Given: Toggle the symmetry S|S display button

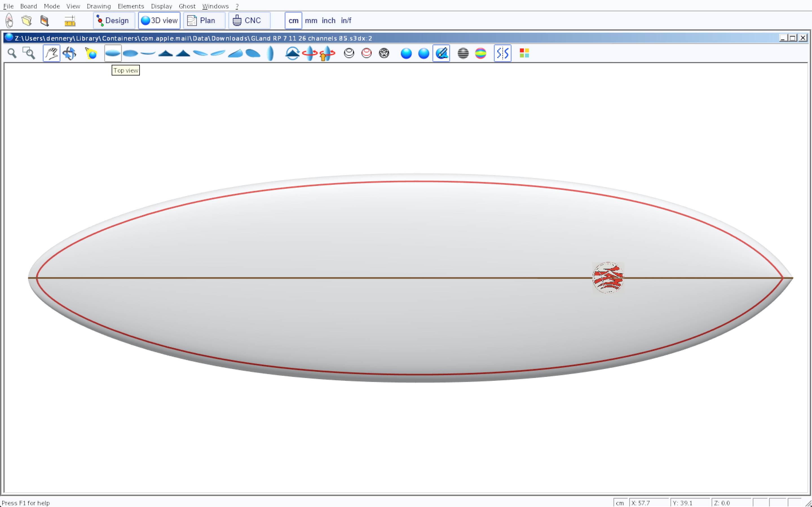Looking at the screenshot, I should pyautogui.click(x=502, y=53).
